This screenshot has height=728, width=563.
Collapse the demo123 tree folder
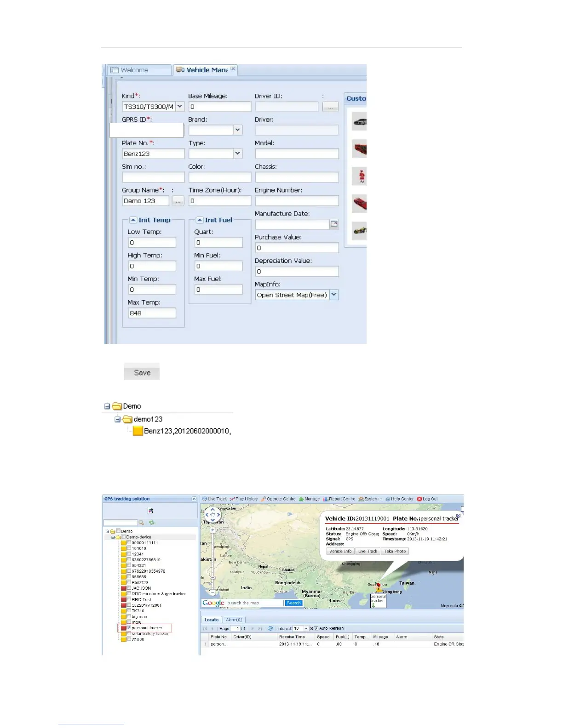coord(117,419)
